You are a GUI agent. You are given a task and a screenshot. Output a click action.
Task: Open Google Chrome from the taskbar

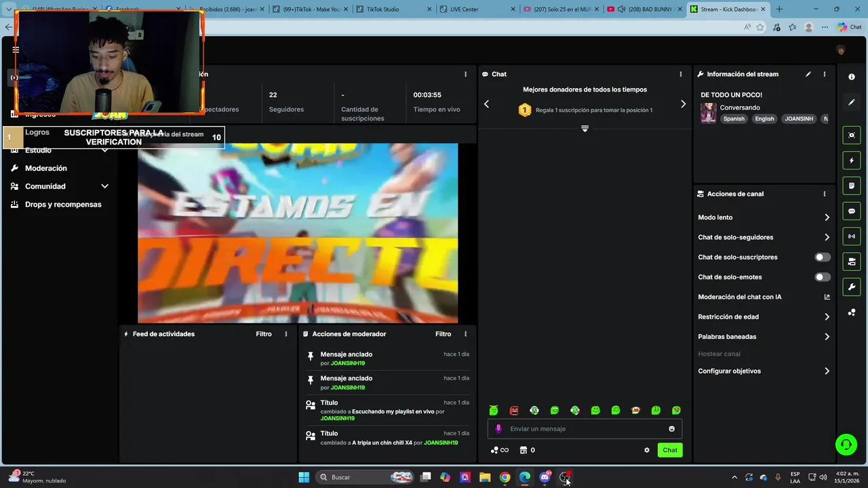click(x=505, y=477)
